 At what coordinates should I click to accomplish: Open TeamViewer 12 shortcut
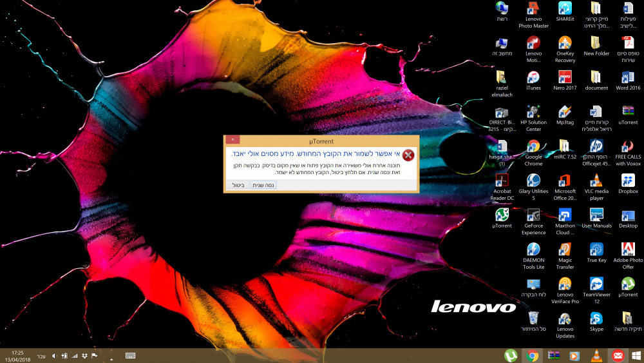click(x=596, y=291)
